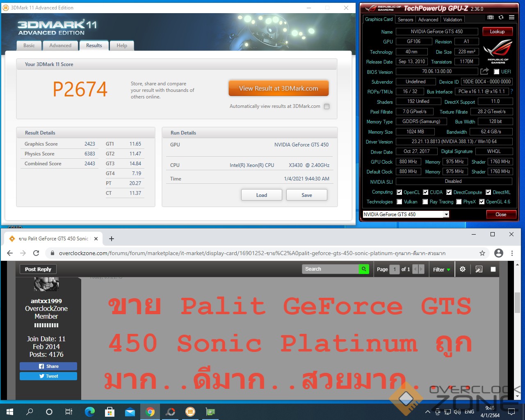Expand the forum Filter dropdown
Viewport: 525px width, 420px height.
coord(442,269)
